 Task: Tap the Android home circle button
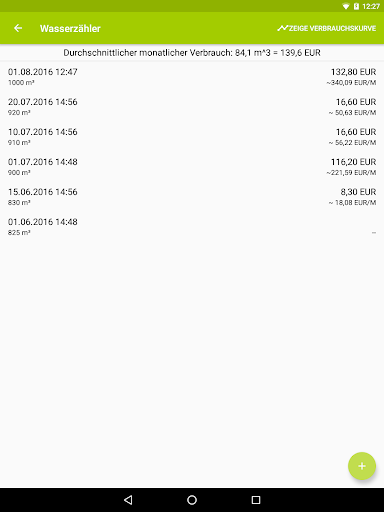[x=192, y=500]
